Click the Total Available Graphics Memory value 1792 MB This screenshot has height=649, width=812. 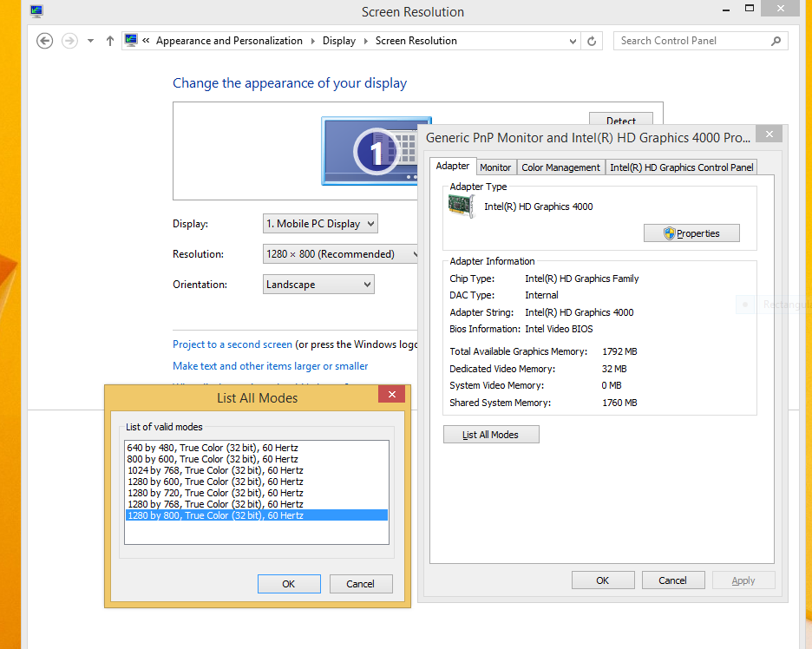click(x=619, y=351)
